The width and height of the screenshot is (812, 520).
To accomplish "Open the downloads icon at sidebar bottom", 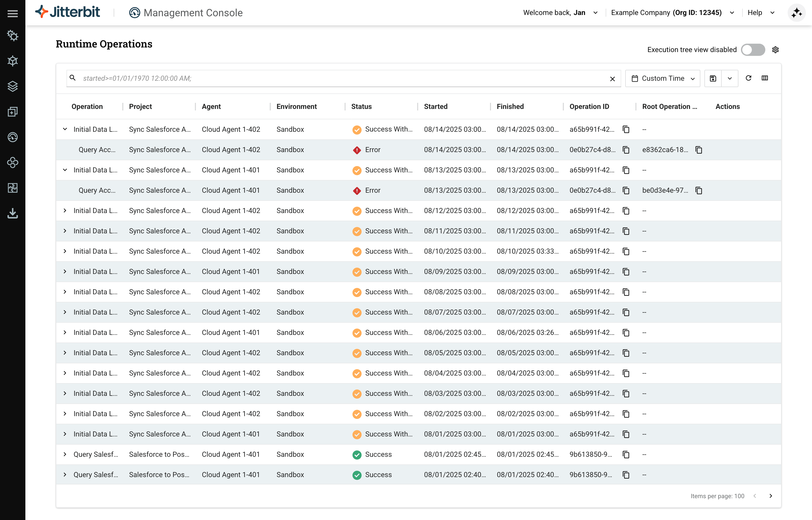I will pos(13,213).
